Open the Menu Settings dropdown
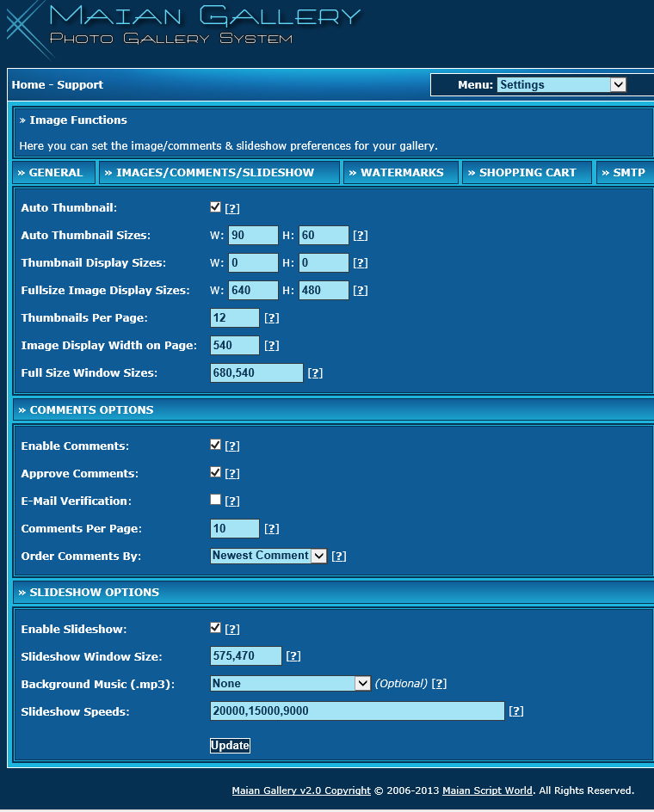Image resolution: width=654 pixels, height=812 pixels. pos(561,84)
